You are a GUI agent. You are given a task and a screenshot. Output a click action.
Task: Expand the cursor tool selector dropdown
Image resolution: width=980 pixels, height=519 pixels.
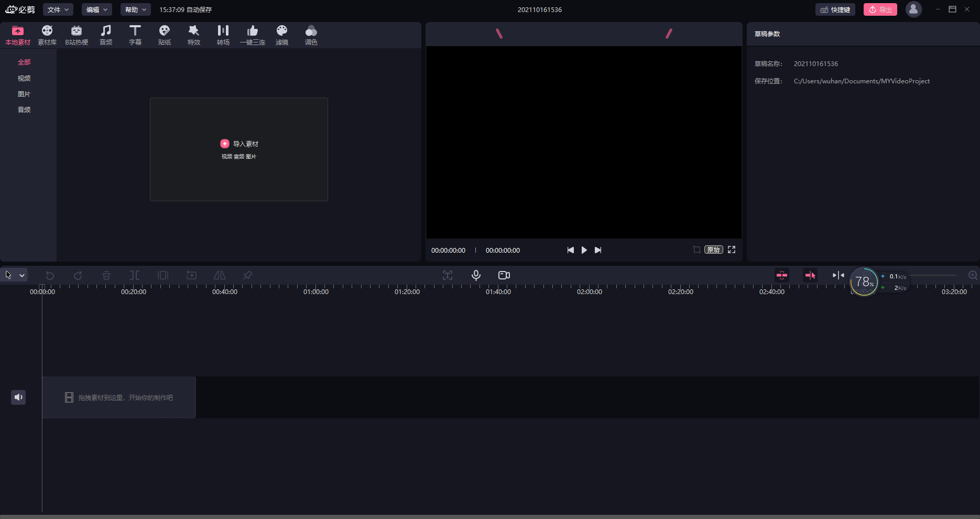click(x=22, y=275)
